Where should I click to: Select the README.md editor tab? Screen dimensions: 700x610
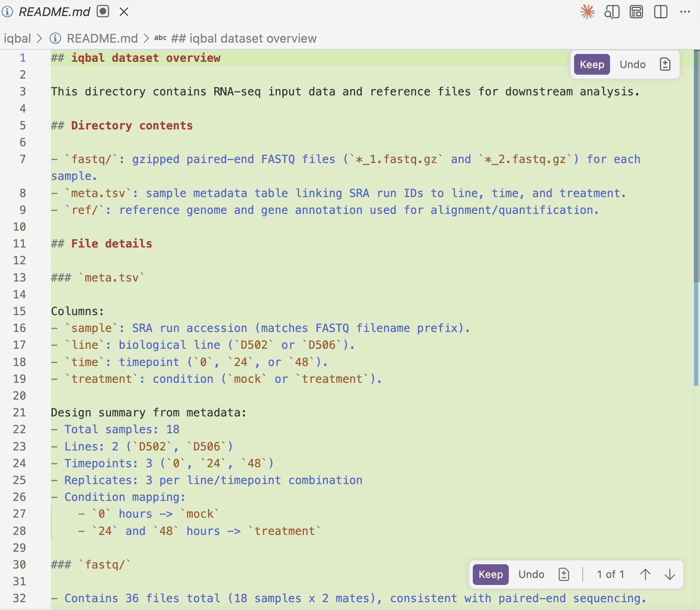click(54, 12)
